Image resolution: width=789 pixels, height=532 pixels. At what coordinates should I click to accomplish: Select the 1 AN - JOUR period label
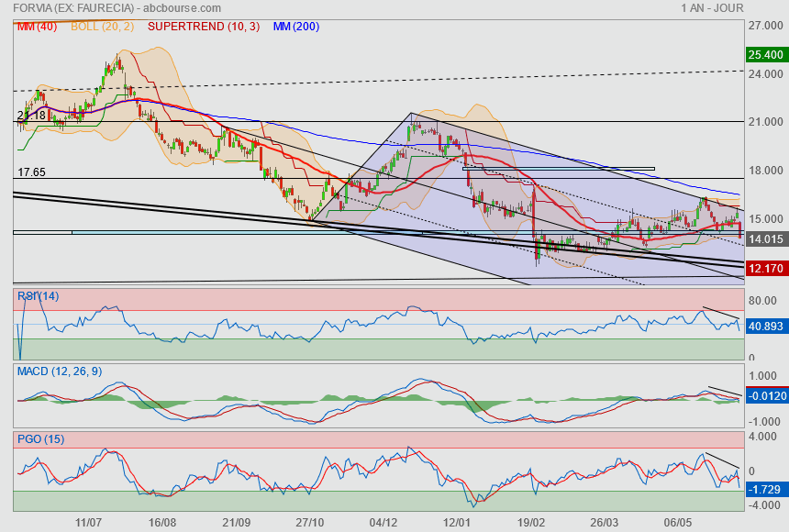(x=712, y=8)
